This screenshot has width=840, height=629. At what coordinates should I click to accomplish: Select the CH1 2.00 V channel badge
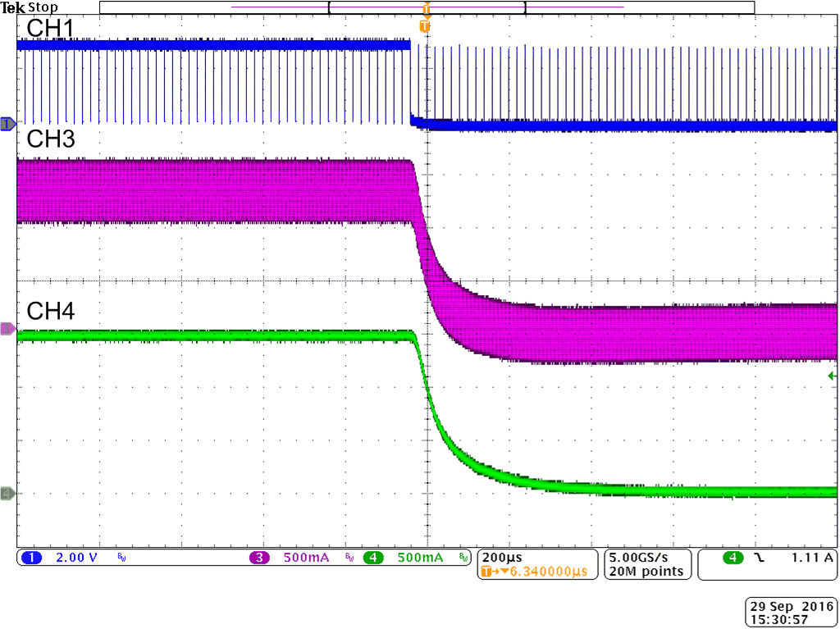(x=31, y=557)
